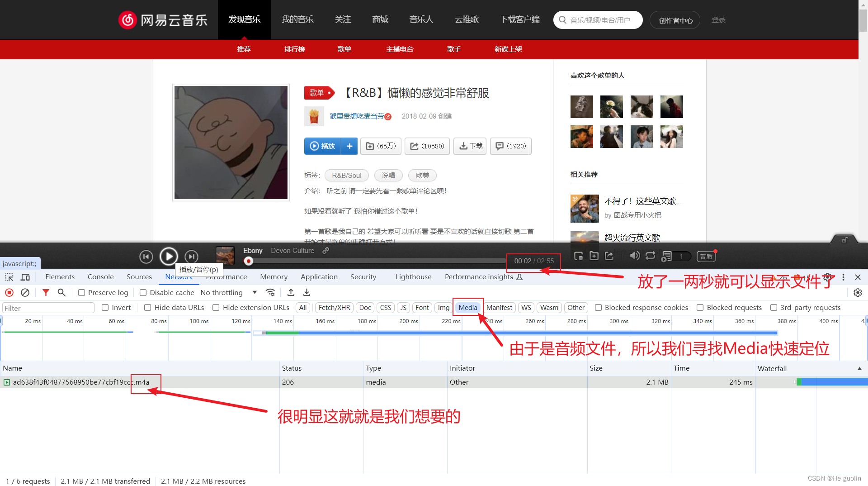Viewport: 868px width, 486px height.
Task: Open the comments (1920) button
Action: (x=511, y=146)
